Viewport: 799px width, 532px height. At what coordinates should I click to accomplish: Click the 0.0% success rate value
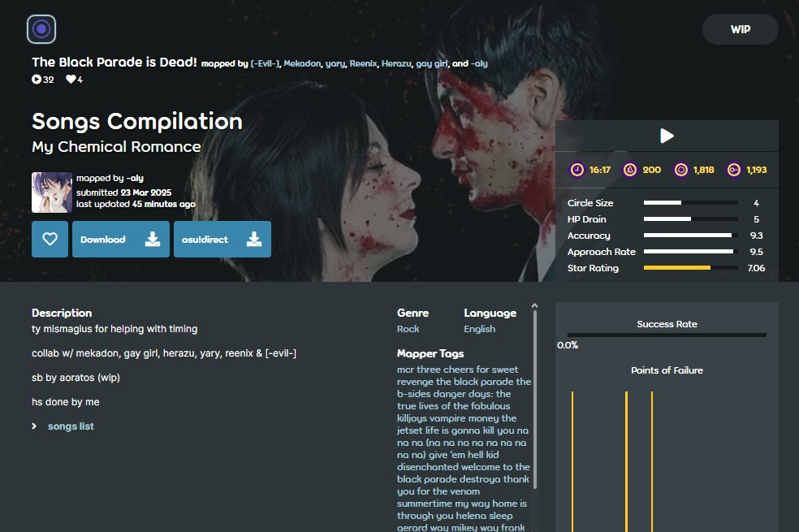pos(568,345)
